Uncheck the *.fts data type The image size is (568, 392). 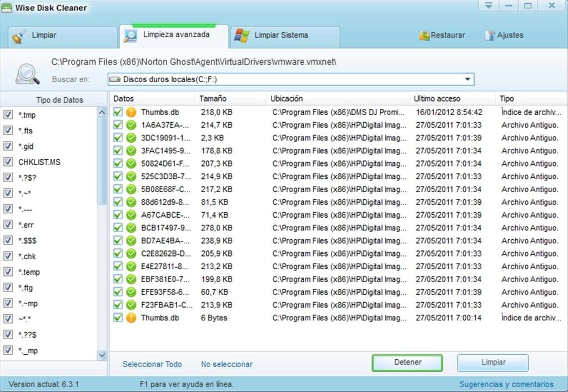tap(8, 130)
